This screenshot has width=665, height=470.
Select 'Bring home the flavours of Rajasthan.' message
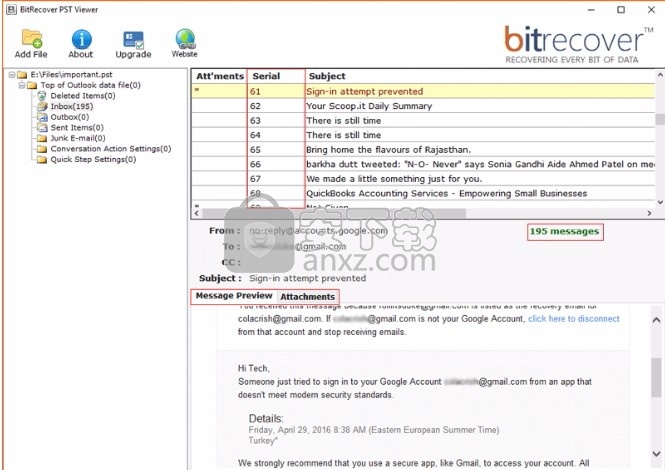pos(423,150)
